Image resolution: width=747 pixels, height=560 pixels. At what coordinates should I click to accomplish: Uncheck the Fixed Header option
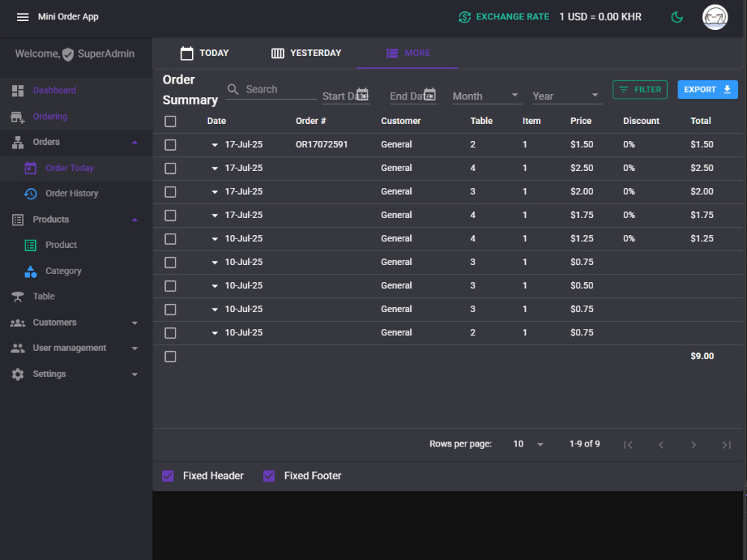click(x=167, y=476)
